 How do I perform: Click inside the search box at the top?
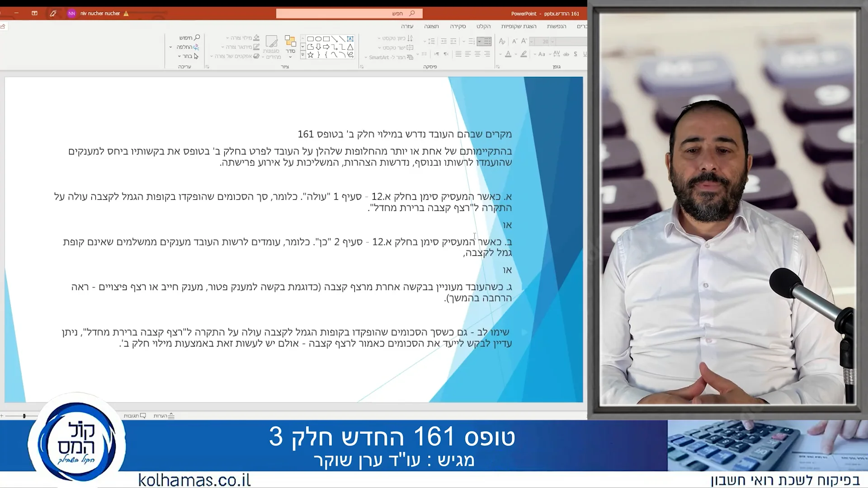coord(348,13)
